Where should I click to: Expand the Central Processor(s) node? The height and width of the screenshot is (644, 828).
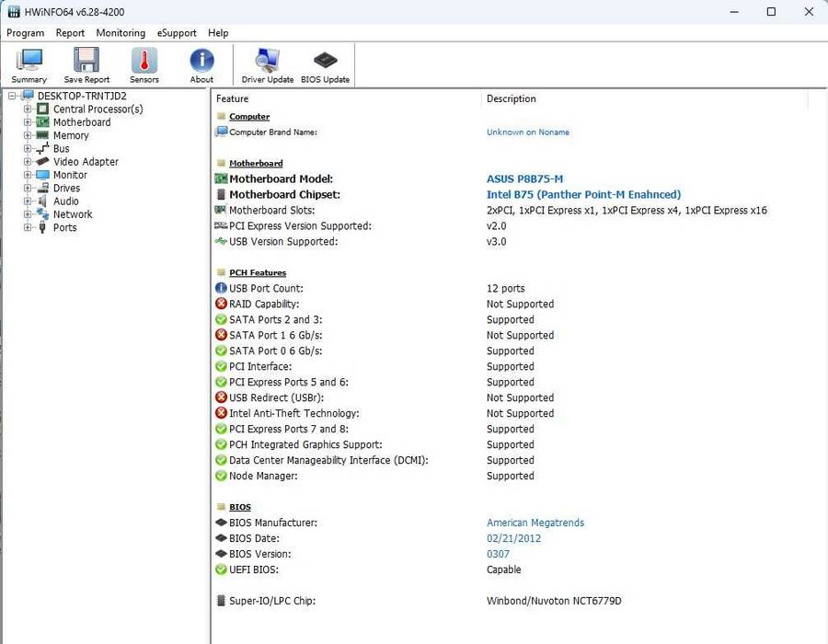coord(28,109)
